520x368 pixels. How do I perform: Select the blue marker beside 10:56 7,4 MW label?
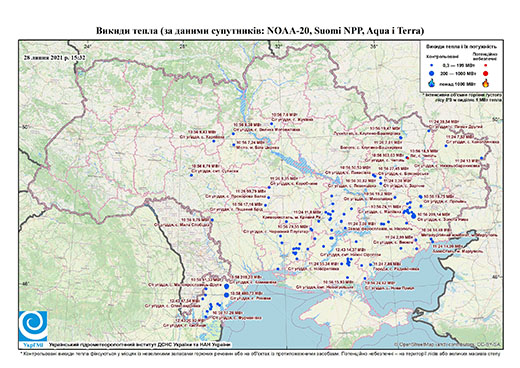272,124
